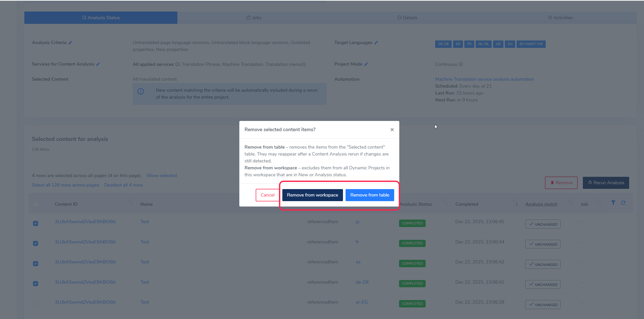
Task: Click 'Dec 22, 2025, 23:06:45' completed time
Action: (480, 222)
